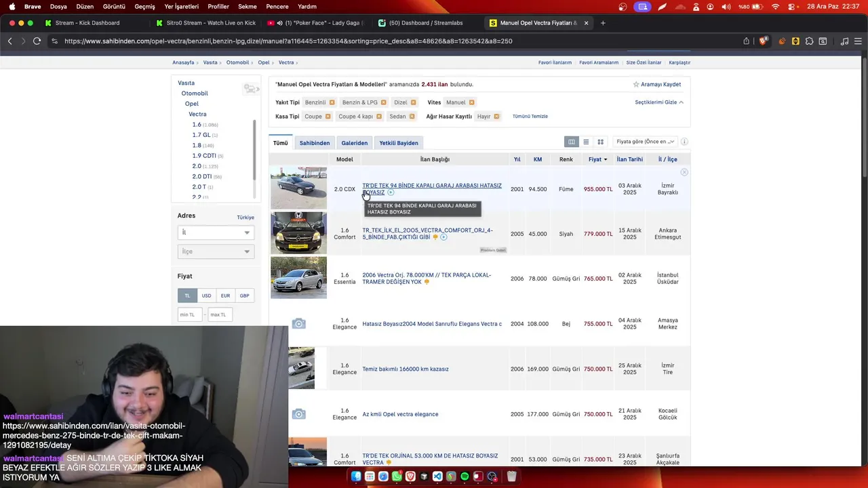Click Tümünü Temizle clear all link
The image size is (868, 488).
tap(530, 117)
